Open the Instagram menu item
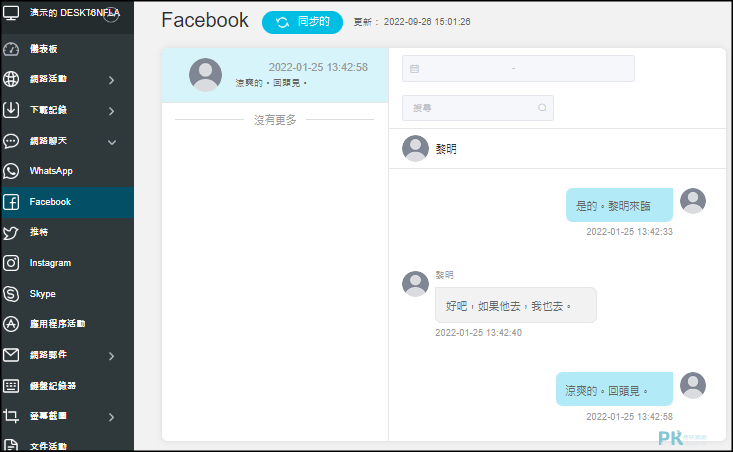The width and height of the screenshot is (733, 452). (67, 263)
